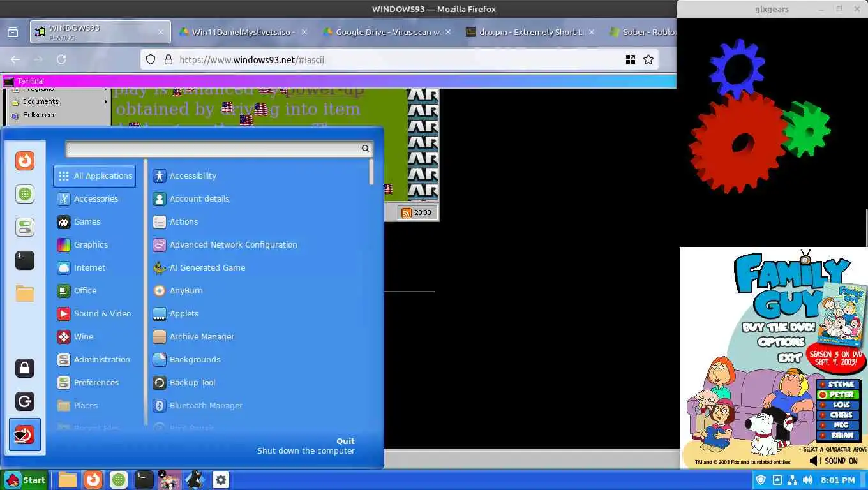The height and width of the screenshot is (490, 868).
Task: Click the Firefox URL address bar
Action: pos(399,59)
